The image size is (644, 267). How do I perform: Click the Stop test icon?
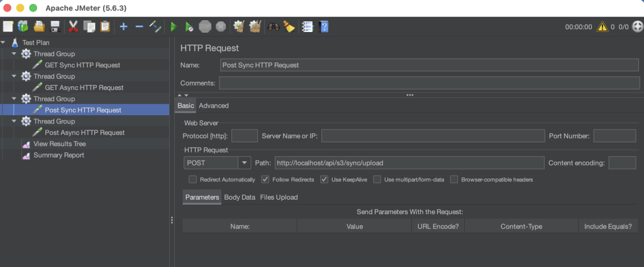coord(205,26)
